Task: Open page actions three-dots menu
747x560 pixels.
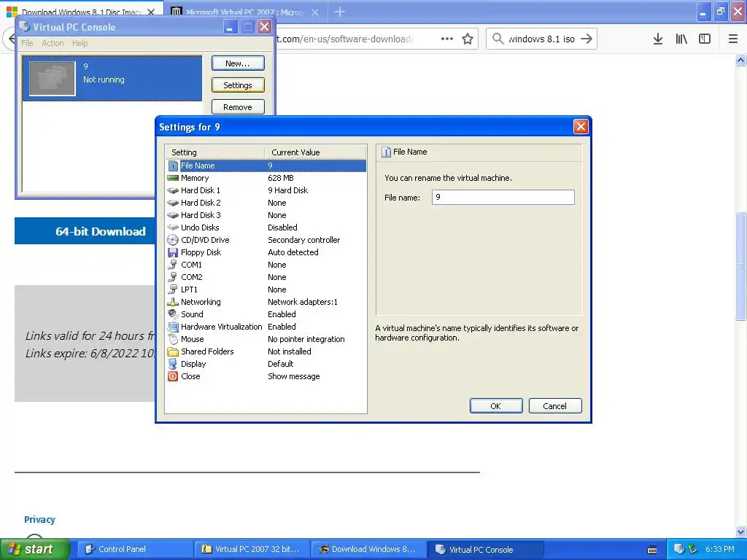Action: (447, 39)
